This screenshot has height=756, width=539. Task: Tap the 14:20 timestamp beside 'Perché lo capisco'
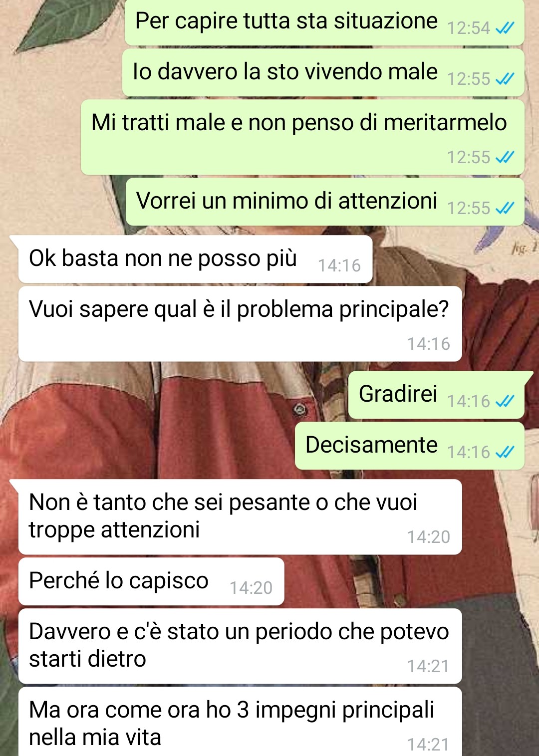pyautogui.click(x=251, y=588)
